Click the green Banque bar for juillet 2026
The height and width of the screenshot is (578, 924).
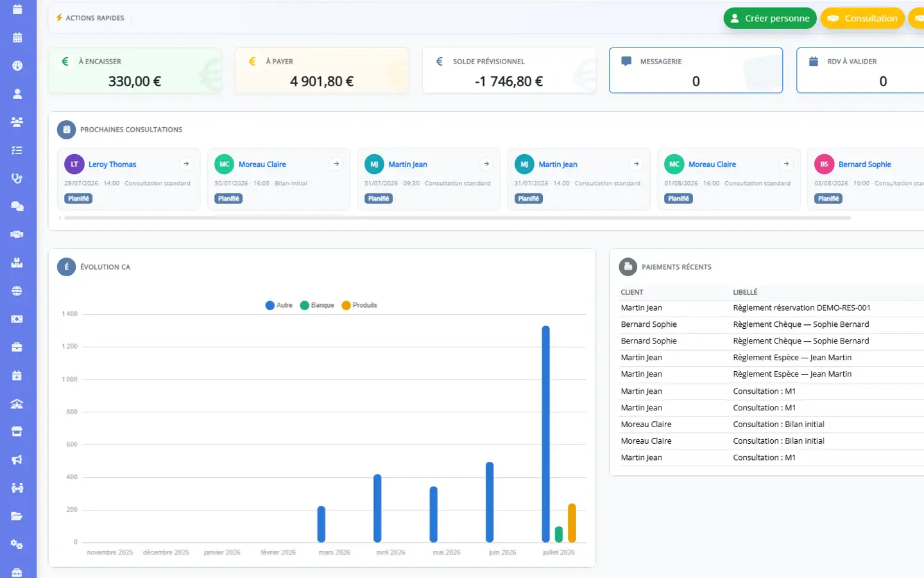point(559,534)
